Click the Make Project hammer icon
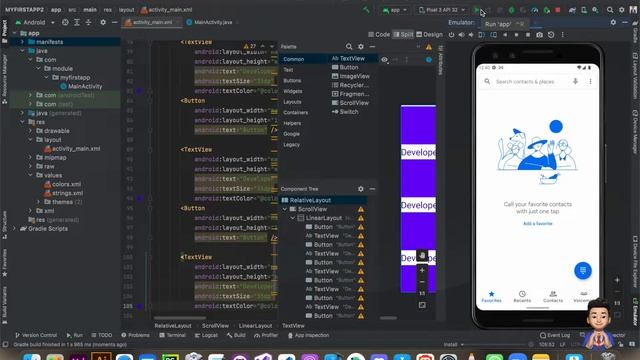The image size is (640, 360). 366,10
